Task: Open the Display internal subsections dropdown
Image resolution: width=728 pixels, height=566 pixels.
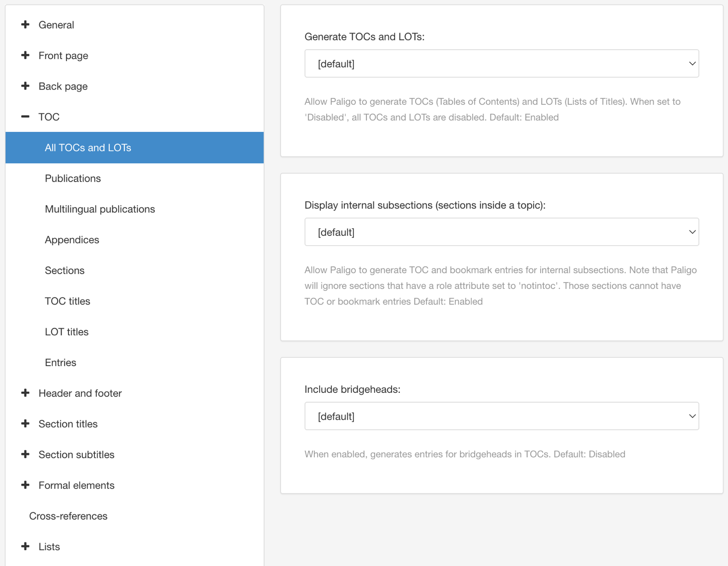Action: click(501, 232)
